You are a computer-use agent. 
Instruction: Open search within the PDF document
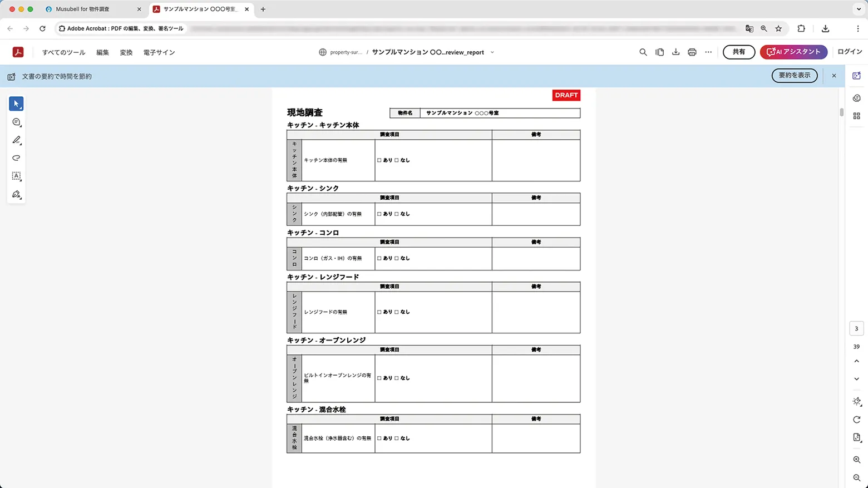[x=643, y=52]
